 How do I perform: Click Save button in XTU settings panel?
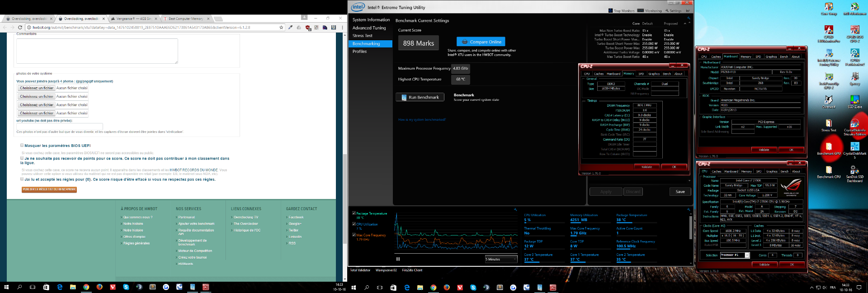[680, 192]
